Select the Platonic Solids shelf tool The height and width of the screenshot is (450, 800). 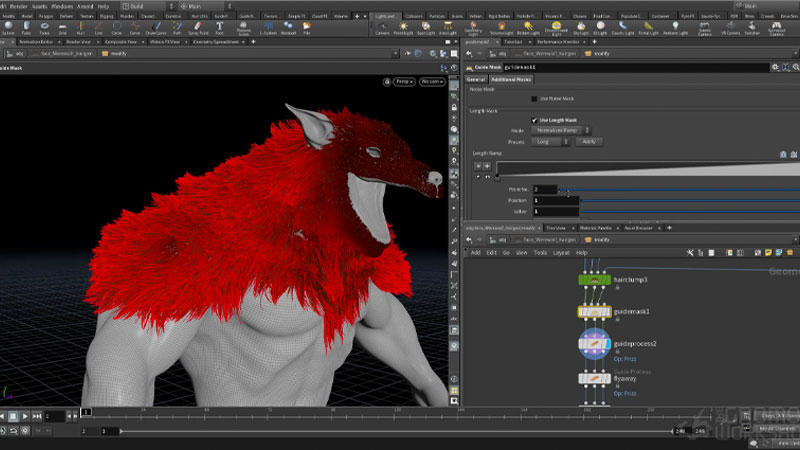(x=243, y=28)
